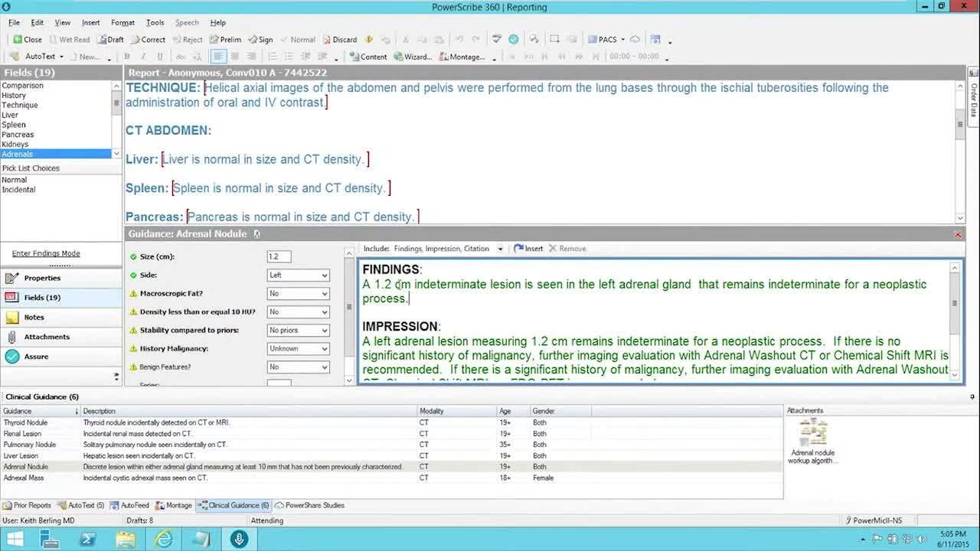Choose Normal from Pick List Choices

coord(14,180)
